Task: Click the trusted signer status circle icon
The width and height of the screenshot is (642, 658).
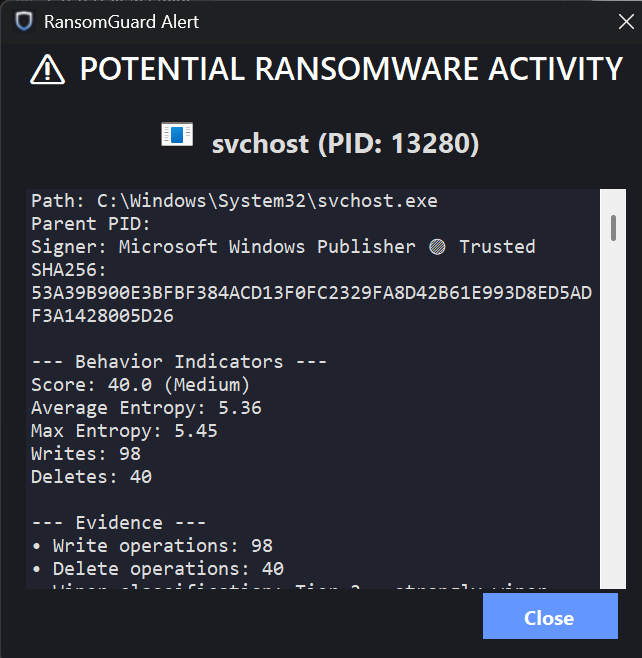Action: [437, 247]
